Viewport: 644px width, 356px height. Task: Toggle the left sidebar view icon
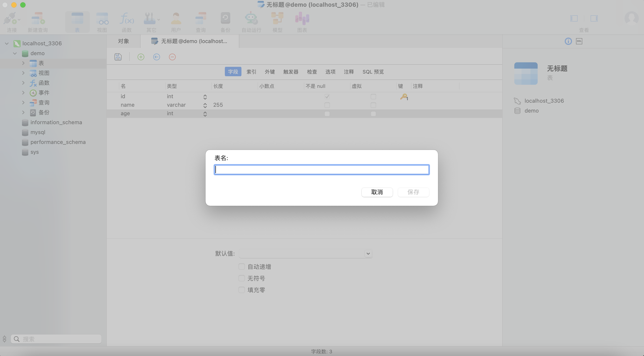(x=574, y=18)
